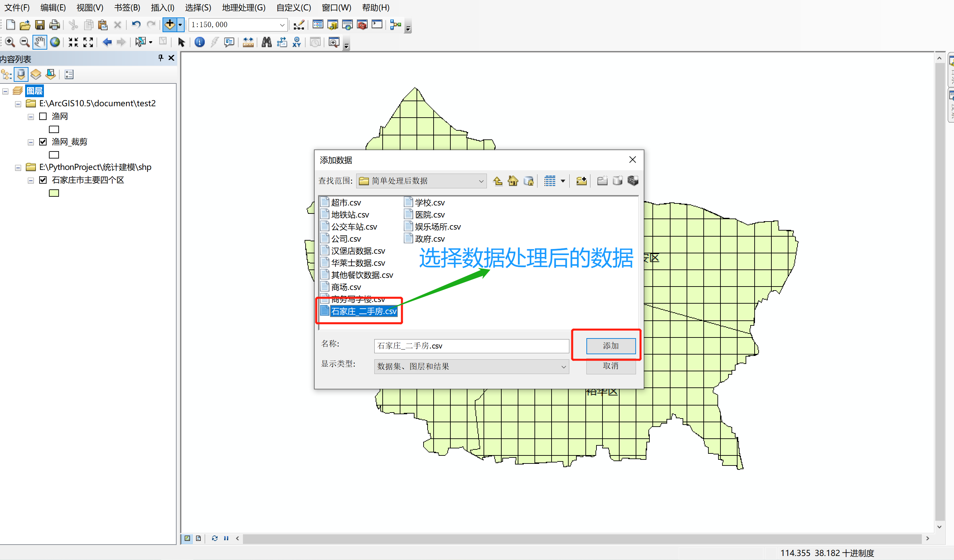The image size is (954, 560).
Task: Select the Select Elements arrow tool
Action: coord(181,42)
